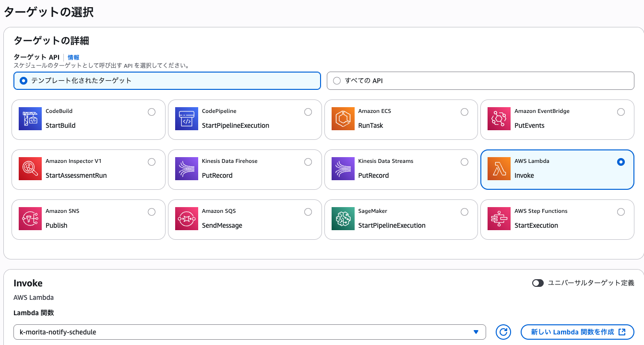Screen dimensions: 644x345
Task: Select the Inspector StartAssessmentRun radio button
Action: tap(152, 162)
